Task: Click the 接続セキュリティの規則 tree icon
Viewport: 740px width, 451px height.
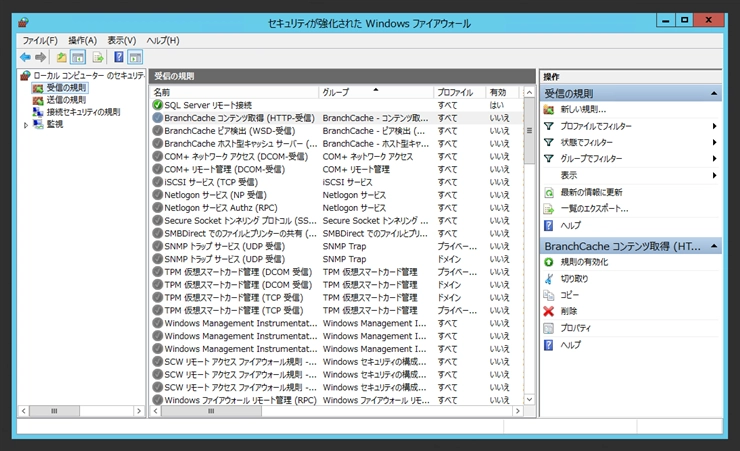Action: [x=38, y=112]
